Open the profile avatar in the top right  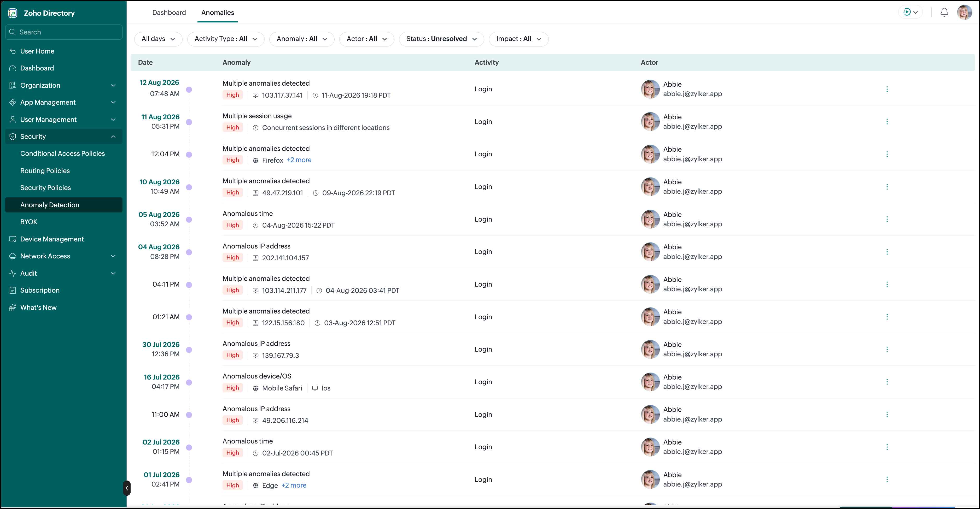964,13
